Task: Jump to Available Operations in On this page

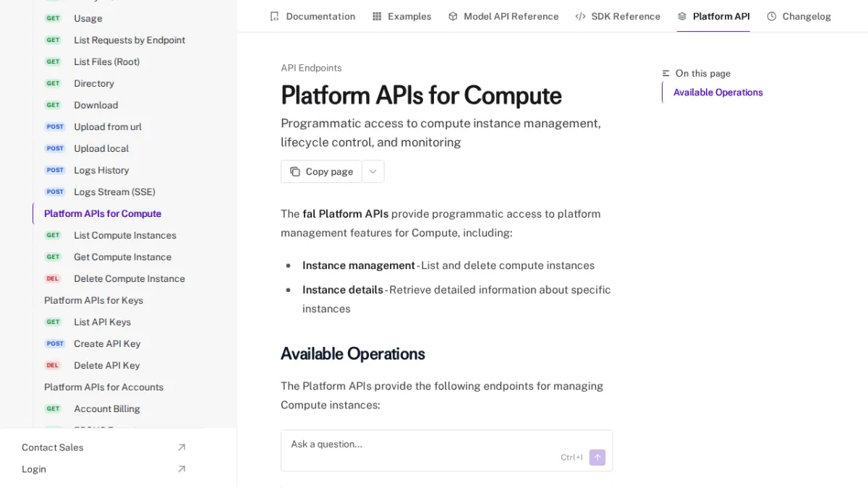Action: coord(718,93)
